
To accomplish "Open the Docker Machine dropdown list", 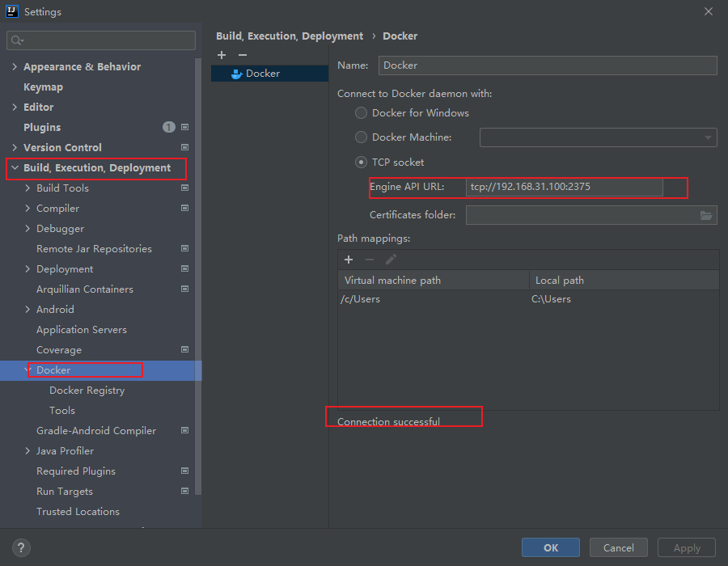I will point(598,137).
